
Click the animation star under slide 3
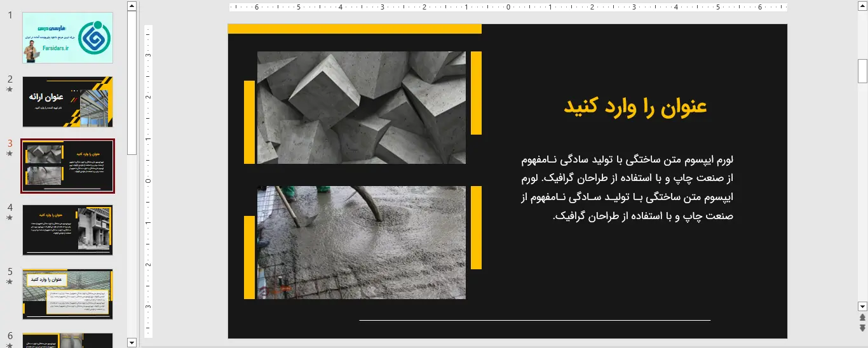10,153
